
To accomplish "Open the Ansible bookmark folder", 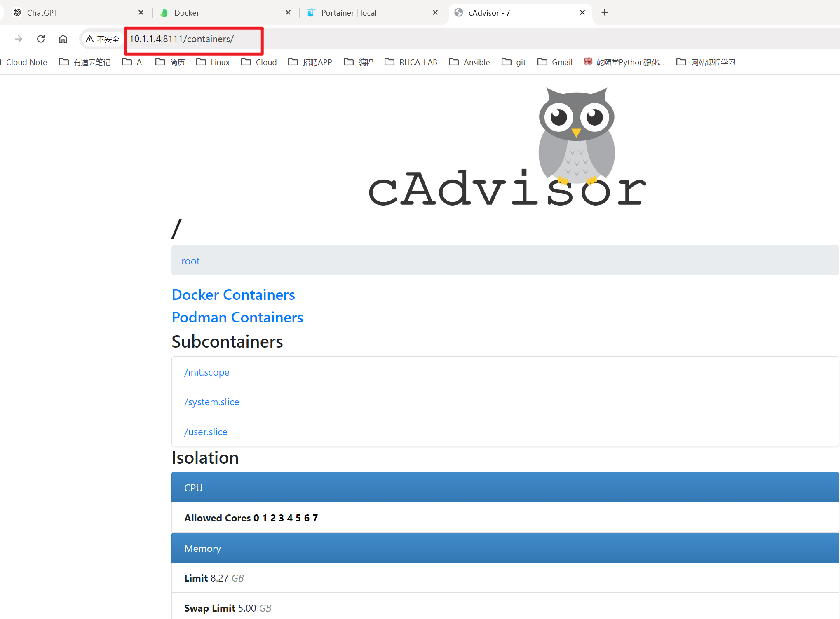I will click(469, 62).
